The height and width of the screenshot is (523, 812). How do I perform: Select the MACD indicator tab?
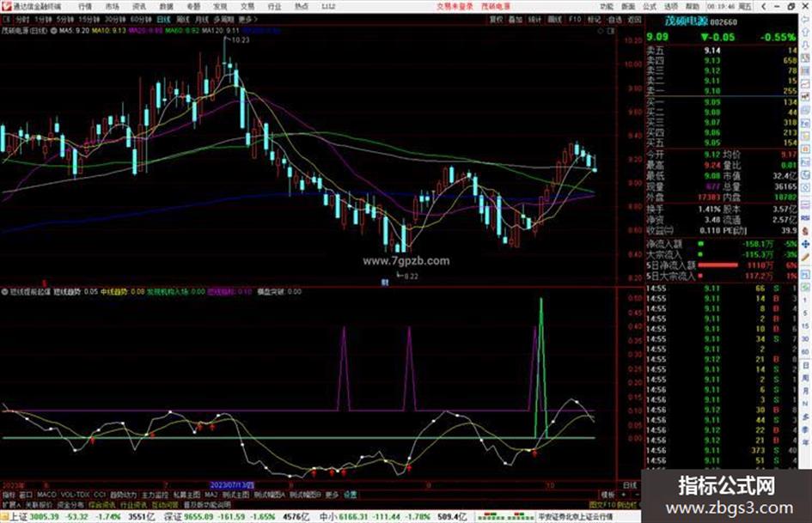[x=46, y=495]
